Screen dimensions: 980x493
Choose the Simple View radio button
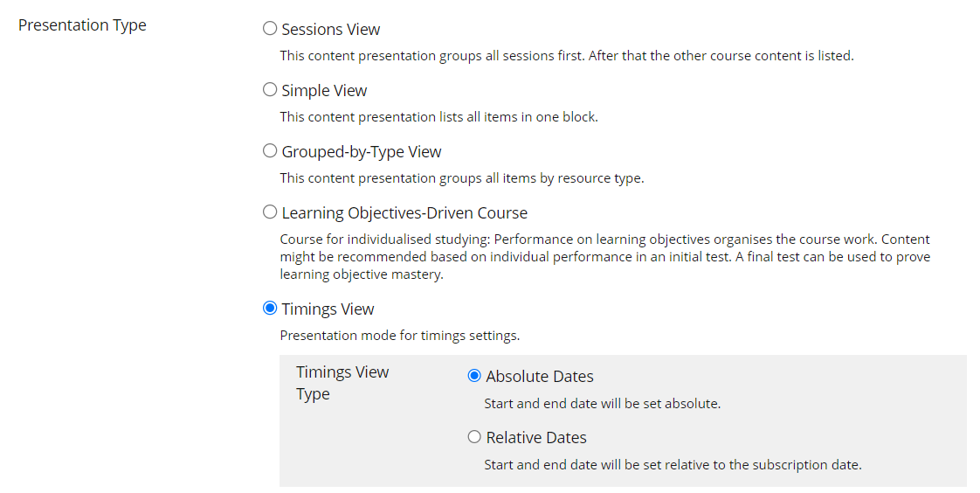[270, 90]
